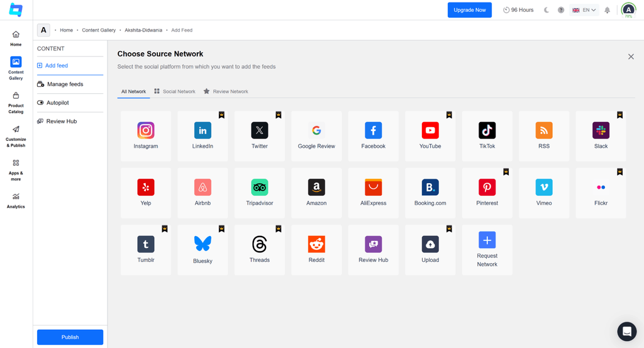
Task: Choose the Instagram source network
Action: (x=146, y=136)
